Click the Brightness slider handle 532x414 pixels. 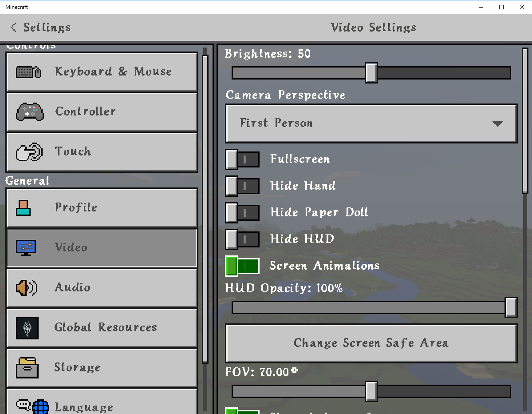[371, 73]
